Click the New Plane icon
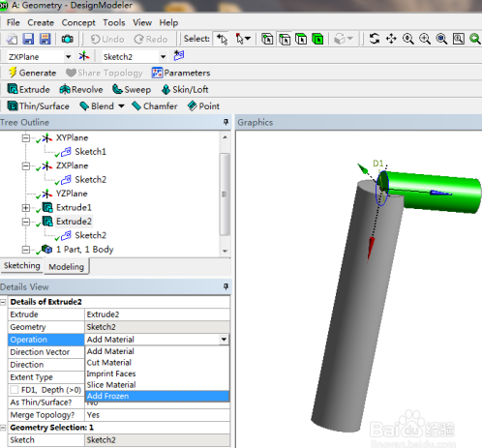The height and width of the screenshot is (448, 482). click(x=84, y=56)
